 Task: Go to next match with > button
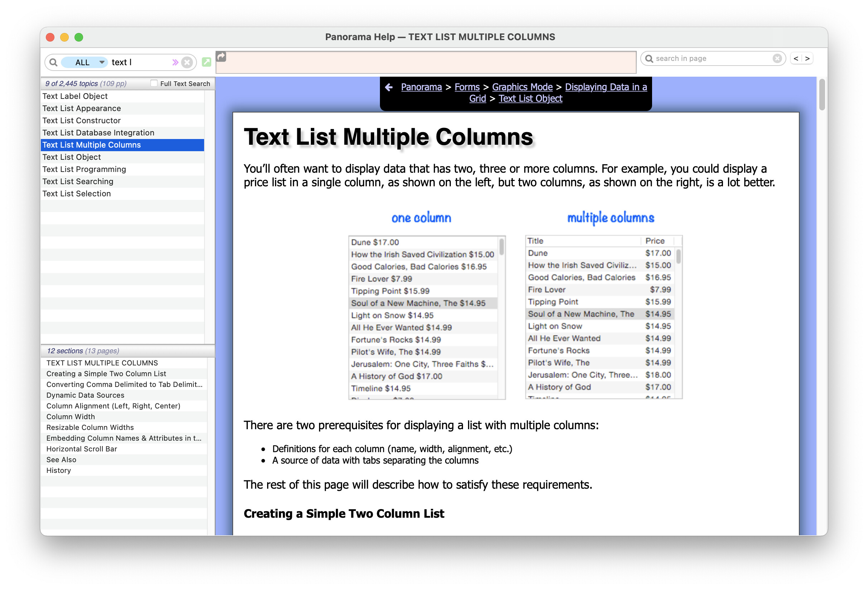(x=807, y=58)
